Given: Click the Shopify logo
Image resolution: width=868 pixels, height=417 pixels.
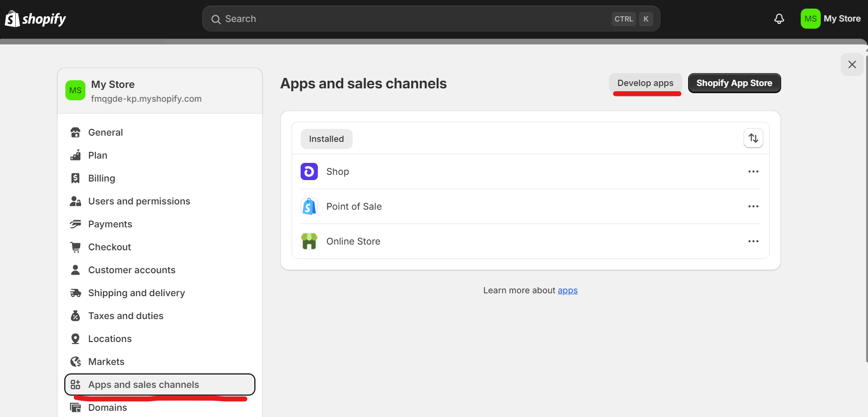Looking at the screenshot, I should point(35,19).
